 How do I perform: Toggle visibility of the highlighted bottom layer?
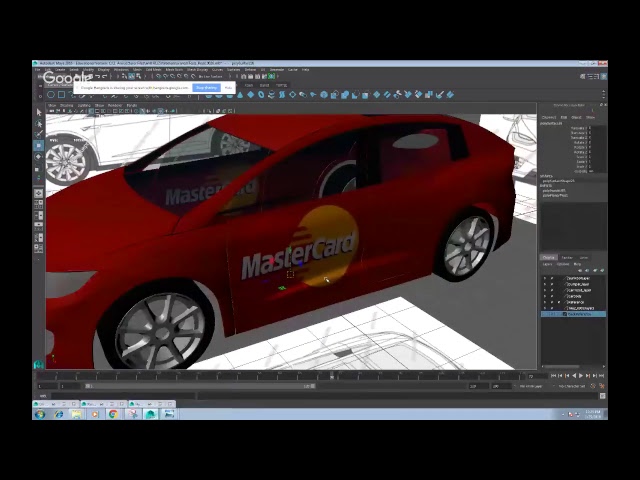point(544,314)
